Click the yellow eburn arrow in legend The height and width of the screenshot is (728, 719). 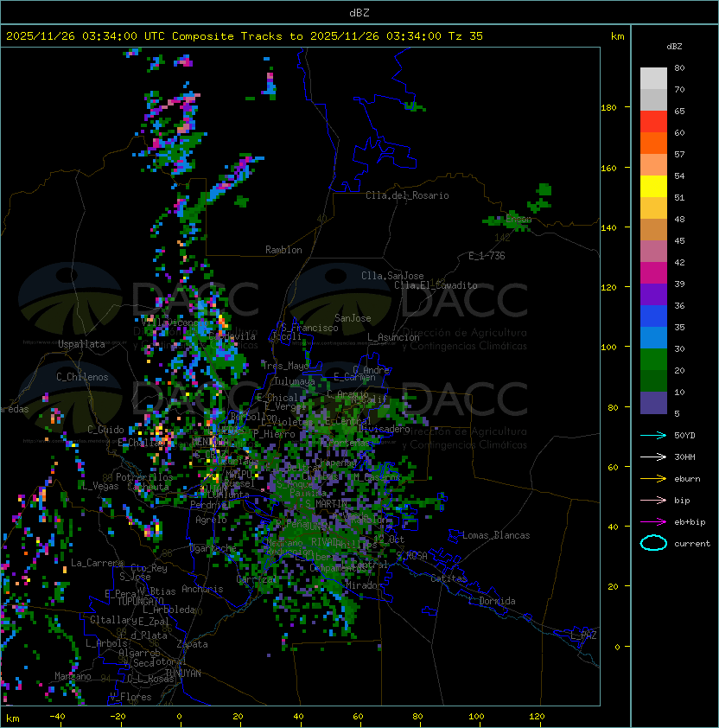pyautogui.click(x=653, y=479)
